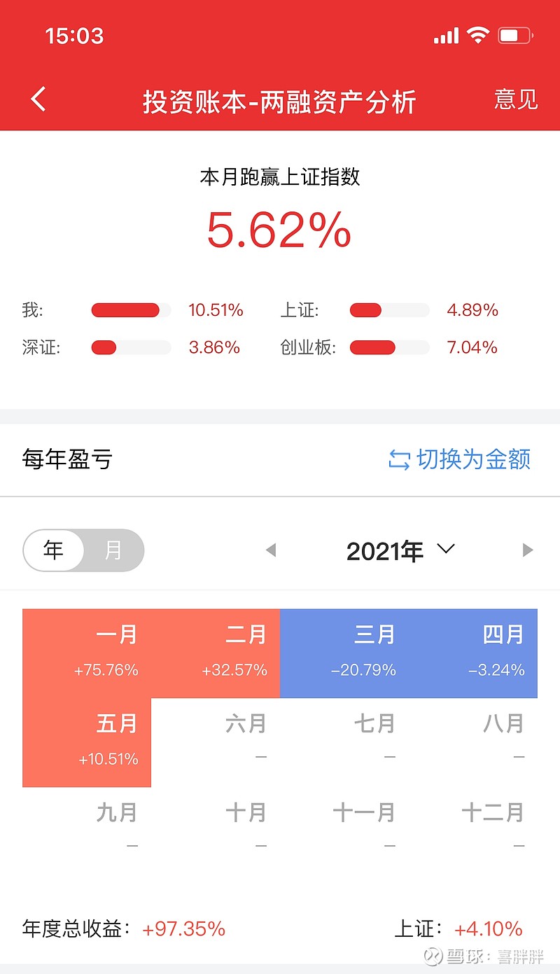
Task: Select the 年 toggle option
Action: 54,550
